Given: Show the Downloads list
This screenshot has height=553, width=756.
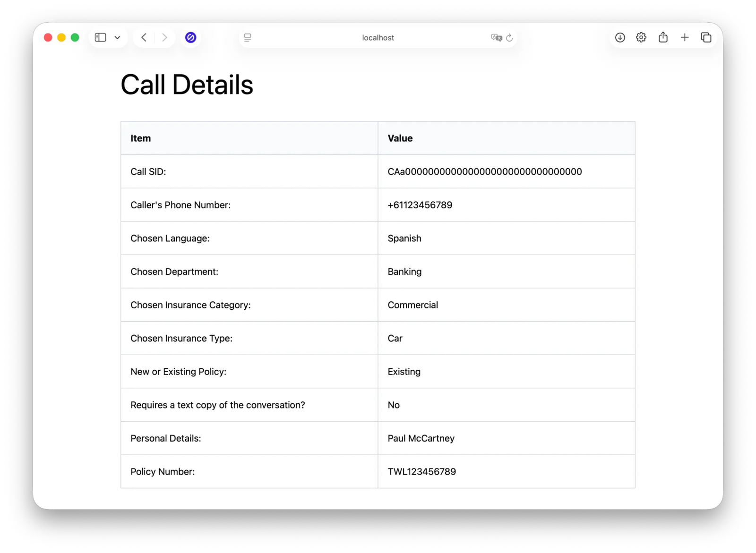Looking at the screenshot, I should click(620, 37).
